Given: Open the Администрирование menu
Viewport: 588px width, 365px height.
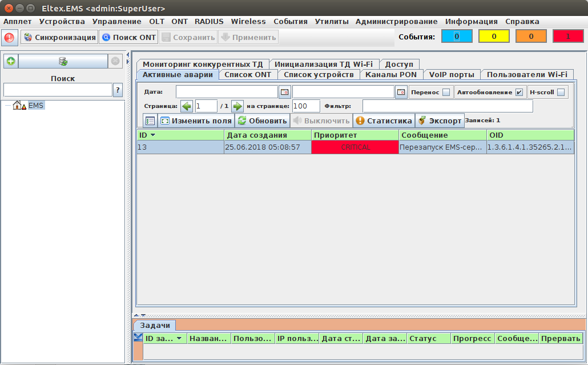Looking at the screenshot, I should click(x=396, y=21).
